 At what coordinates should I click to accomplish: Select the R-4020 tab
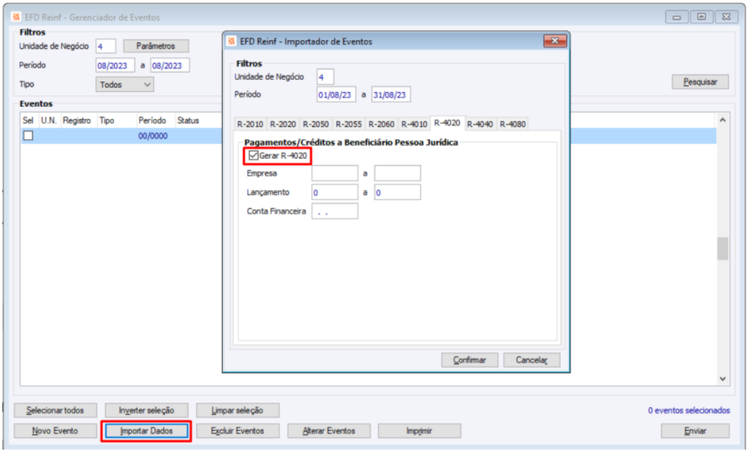(447, 123)
